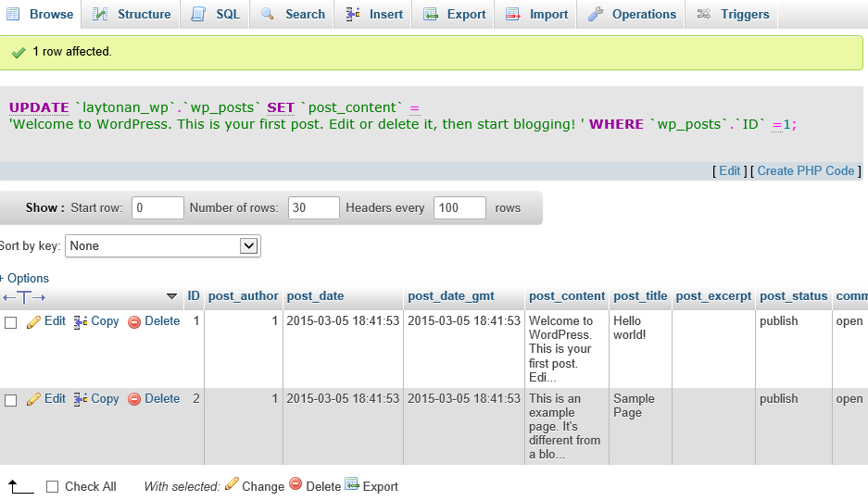Image resolution: width=868 pixels, height=501 pixels.
Task: Click the Insert tab icon
Action: [x=353, y=14]
